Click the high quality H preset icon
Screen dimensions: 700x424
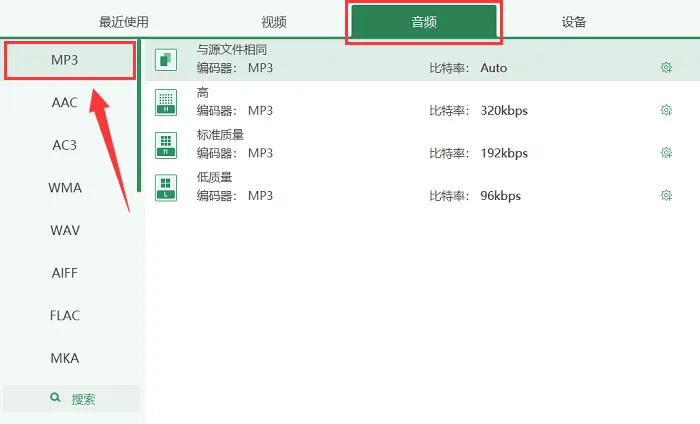coord(166,102)
